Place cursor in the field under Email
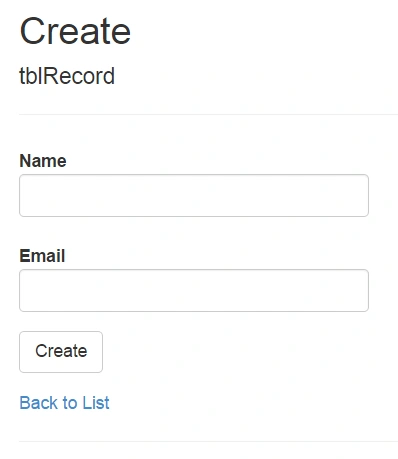Image resolution: width=398 pixels, height=459 pixels. click(194, 290)
